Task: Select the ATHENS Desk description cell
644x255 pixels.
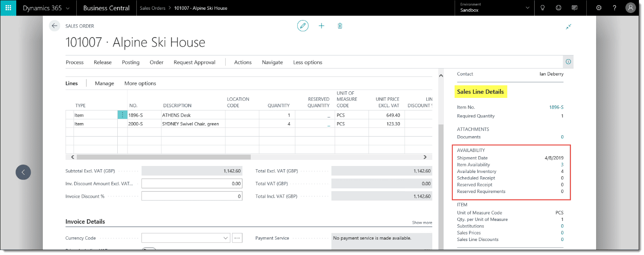Action: pyautogui.click(x=193, y=115)
